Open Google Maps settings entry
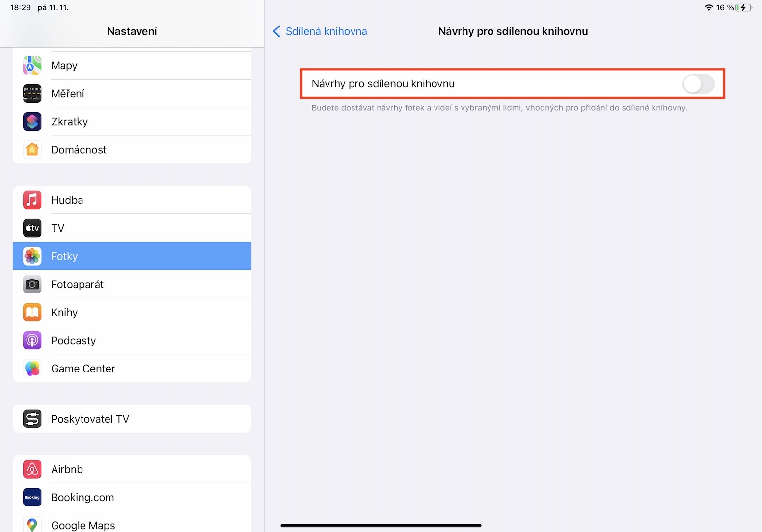762x532 pixels. coord(132,525)
